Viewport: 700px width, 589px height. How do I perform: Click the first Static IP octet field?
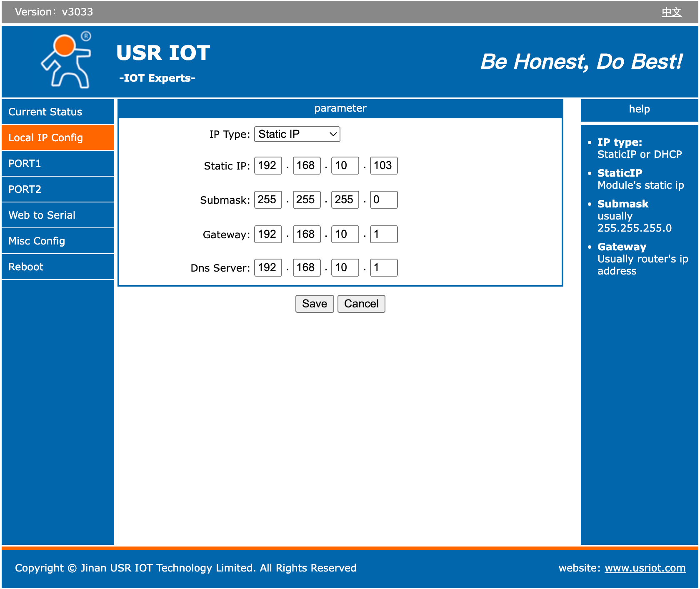pyautogui.click(x=267, y=165)
